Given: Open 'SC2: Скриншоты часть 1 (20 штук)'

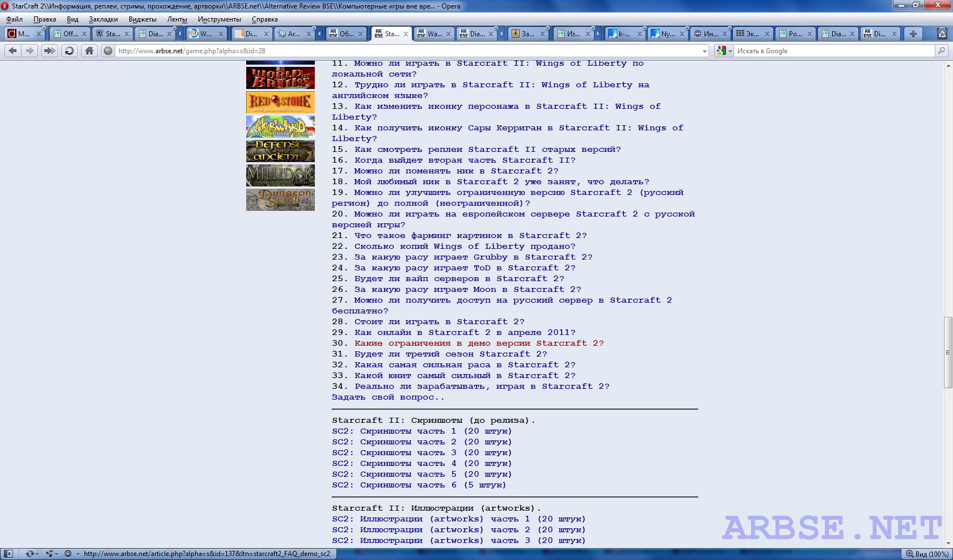Looking at the screenshot, I should pyautogui.click(x=422, y=431).
